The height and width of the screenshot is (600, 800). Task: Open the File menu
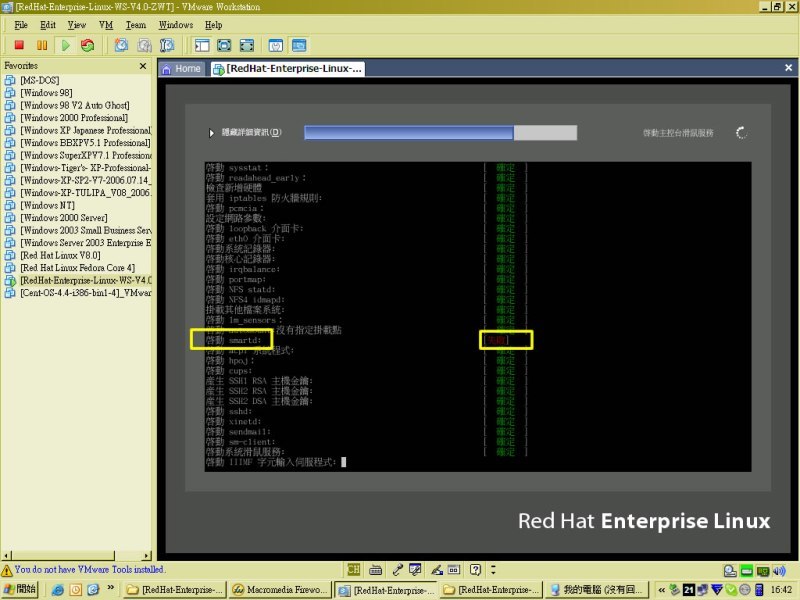pyautogui.click(x=21, y=25)
